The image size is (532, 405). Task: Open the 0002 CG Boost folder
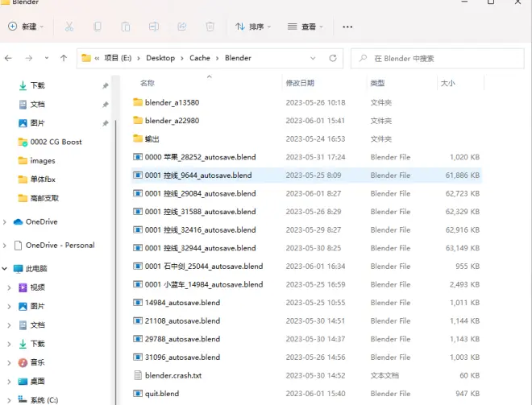pos(56,142)
